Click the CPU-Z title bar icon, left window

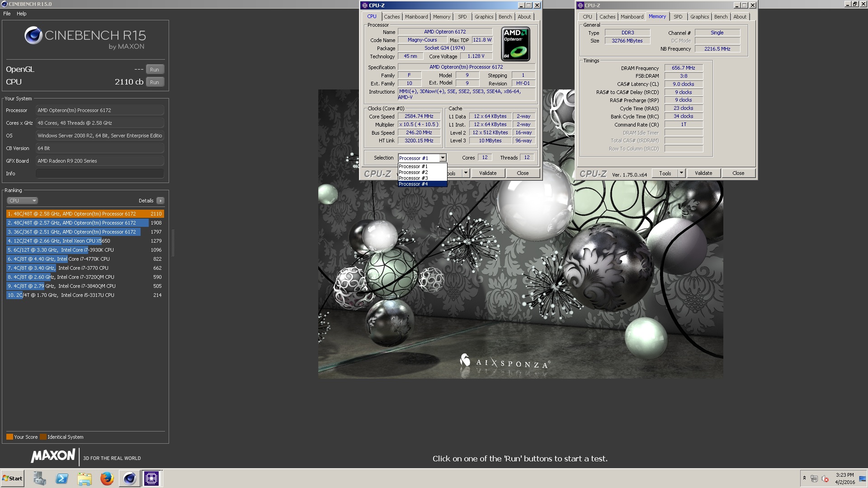[x=364, y=5]
